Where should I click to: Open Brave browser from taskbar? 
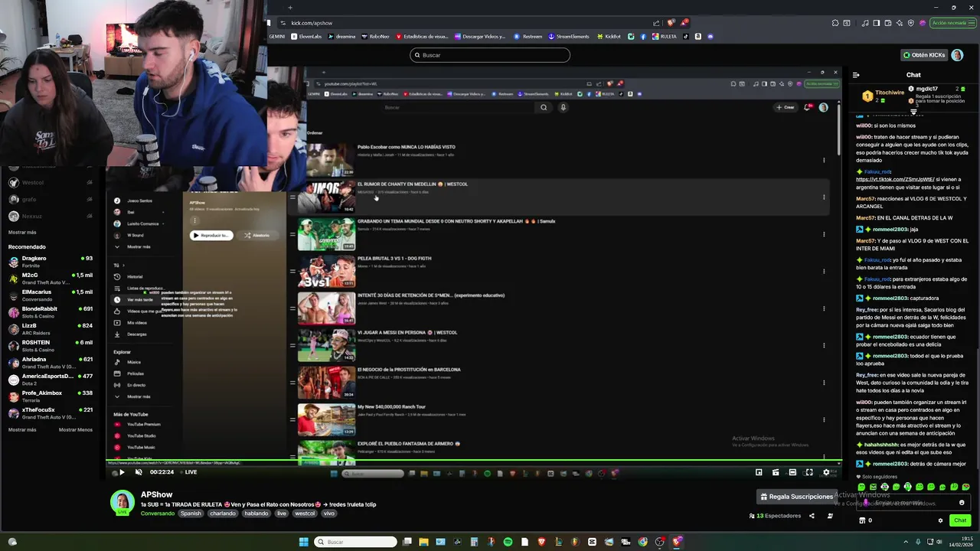coord(541,542)
